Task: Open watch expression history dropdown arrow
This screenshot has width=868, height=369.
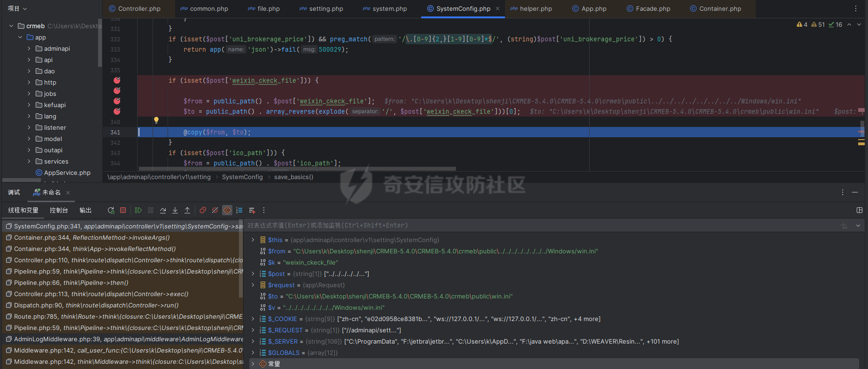Action: coord(858,226)
